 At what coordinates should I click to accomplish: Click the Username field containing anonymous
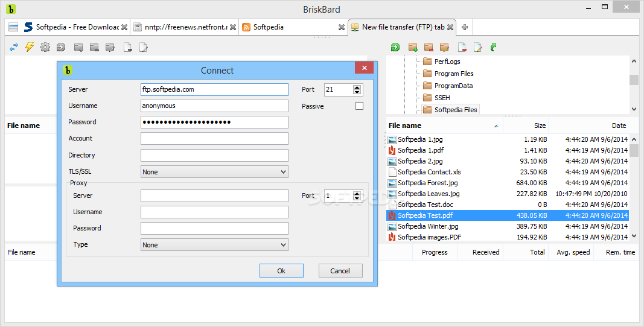214,106
